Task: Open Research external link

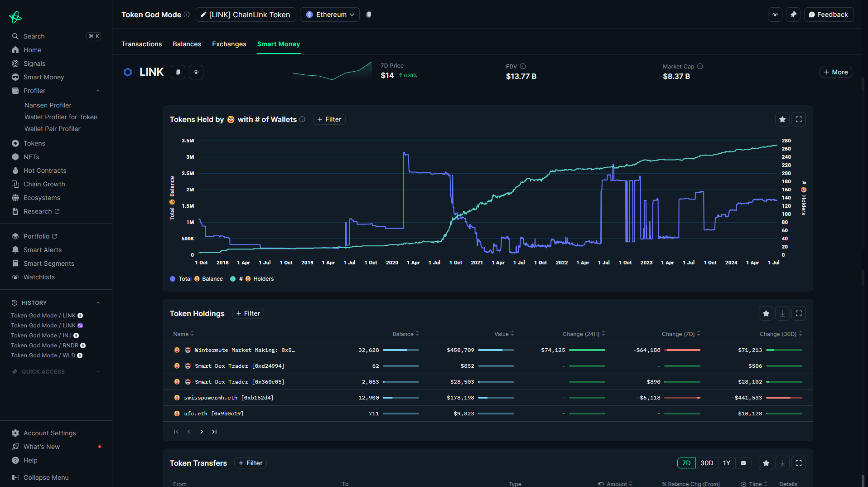Action: pyautogui.click(x=41, y=211)
